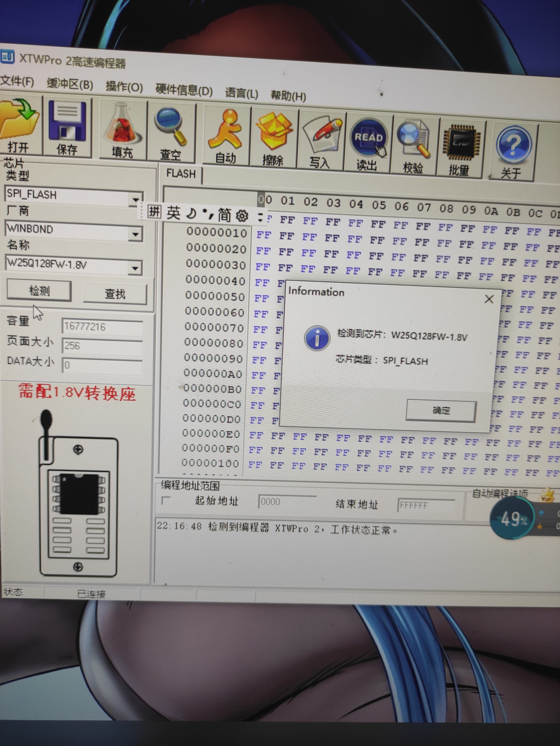The width and height of the screenshot is (560, 746).
Task: Click the blue information icon in dialog
Action: [317, 338]
